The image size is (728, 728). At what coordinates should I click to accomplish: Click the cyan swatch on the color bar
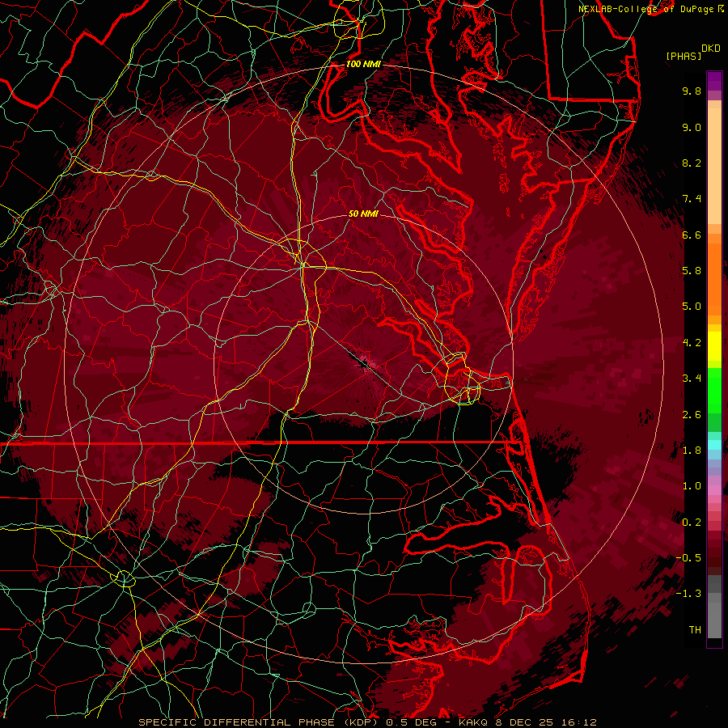click(714, 445)
